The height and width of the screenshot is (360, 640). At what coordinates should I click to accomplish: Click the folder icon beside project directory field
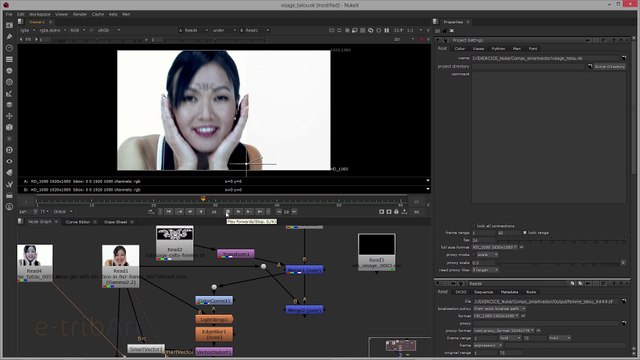point(590,66)
